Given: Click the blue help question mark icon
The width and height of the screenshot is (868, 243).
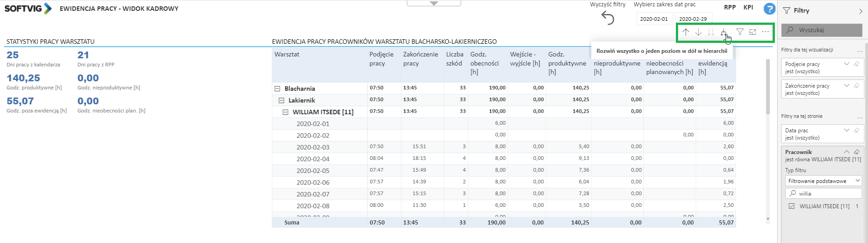Looking at the screenshot, I should [769, 9].
